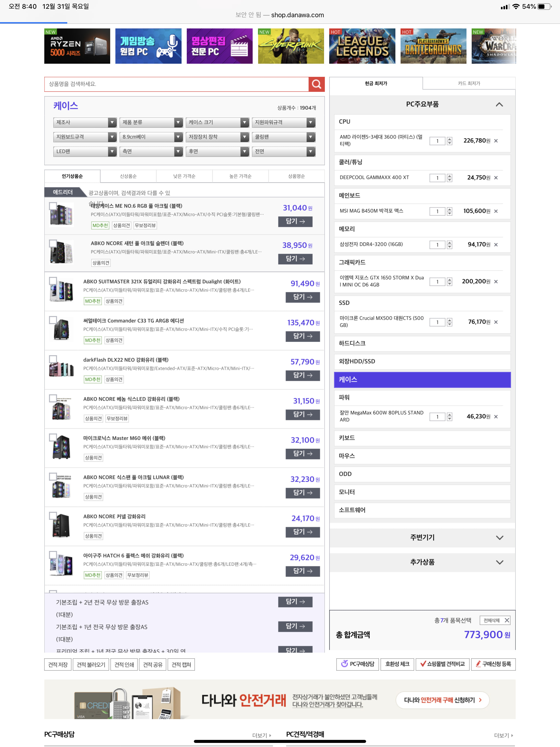
Task: Switch to the 카드 최저가 tab
Action: click(469, 83)
